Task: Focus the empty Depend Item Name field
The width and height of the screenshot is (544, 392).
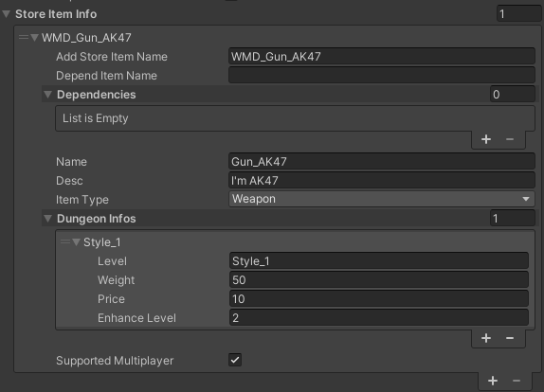Action: (x=382, y=75)
